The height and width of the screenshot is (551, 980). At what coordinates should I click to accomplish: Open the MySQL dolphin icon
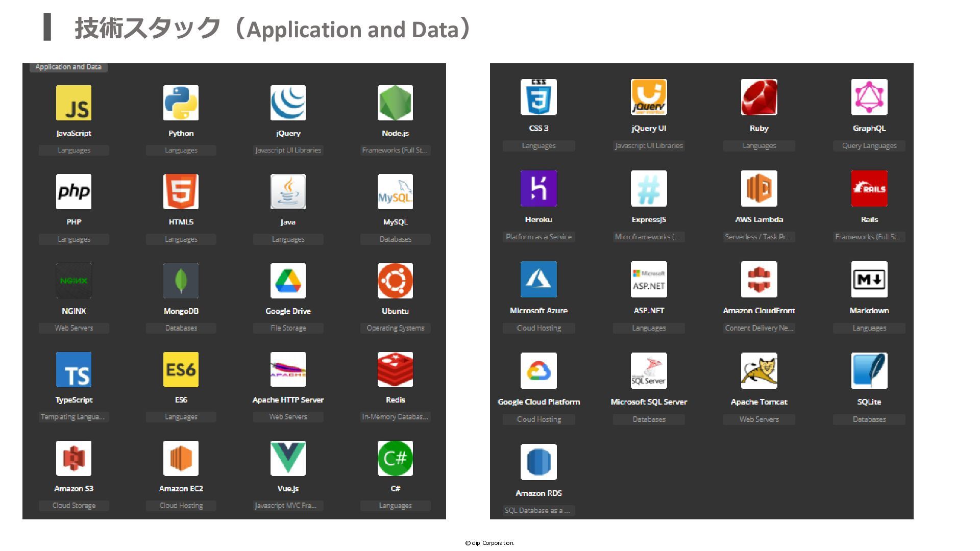pyautogui.click(x=395, y=191)
